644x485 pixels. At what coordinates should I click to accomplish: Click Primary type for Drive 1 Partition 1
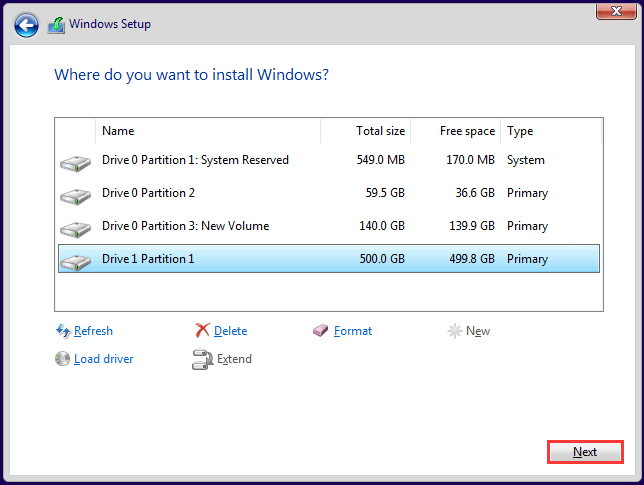527,259
